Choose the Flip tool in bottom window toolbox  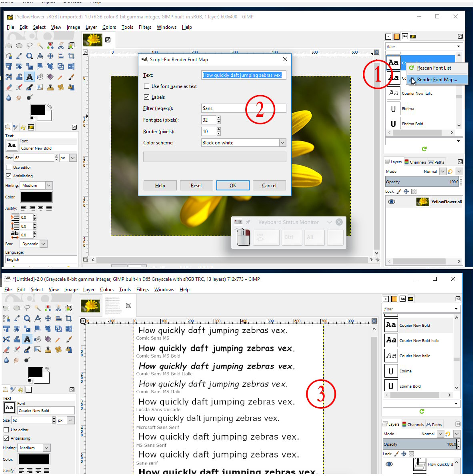[x=69, y=329]
